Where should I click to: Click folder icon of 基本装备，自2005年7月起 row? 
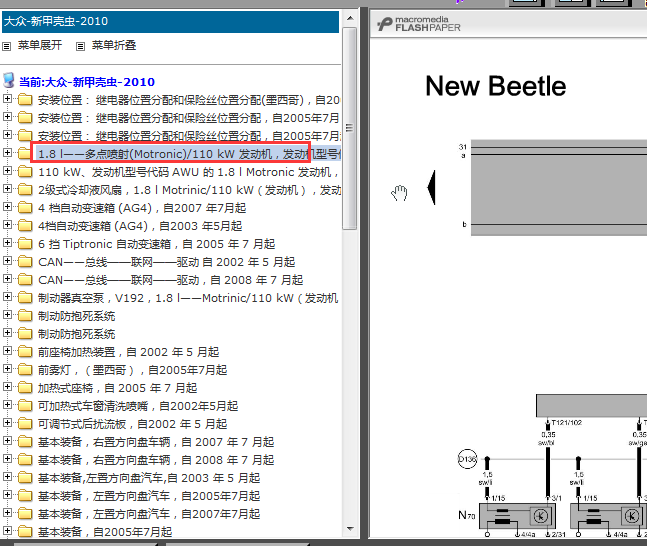click(x=25, y=532)
